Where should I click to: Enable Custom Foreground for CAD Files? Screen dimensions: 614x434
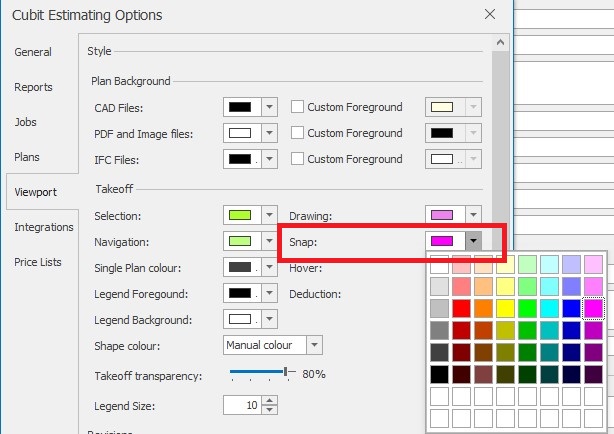(297, 107)
